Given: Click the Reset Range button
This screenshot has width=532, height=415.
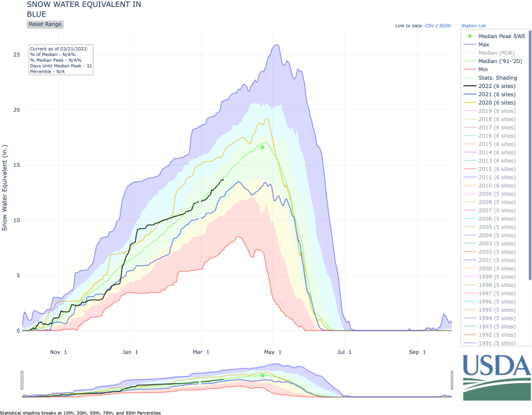Looking at the screenshot, I should coord(45,24).
